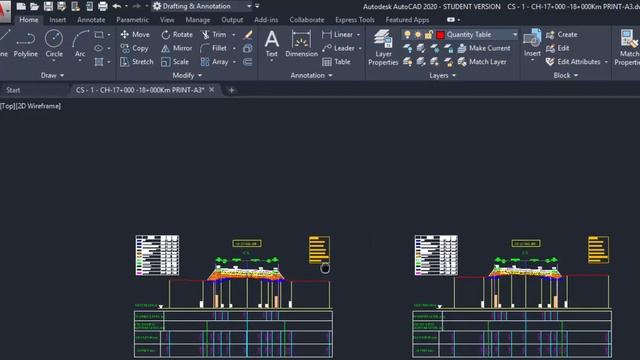This screenshot has height=360, width=640.
Task: Switch to the Annotate ribbon tab
Action: pos(91,20)
